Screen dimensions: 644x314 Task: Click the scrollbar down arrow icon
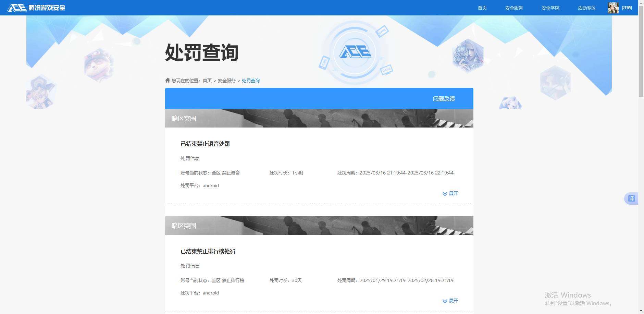[x=641, y=311]
